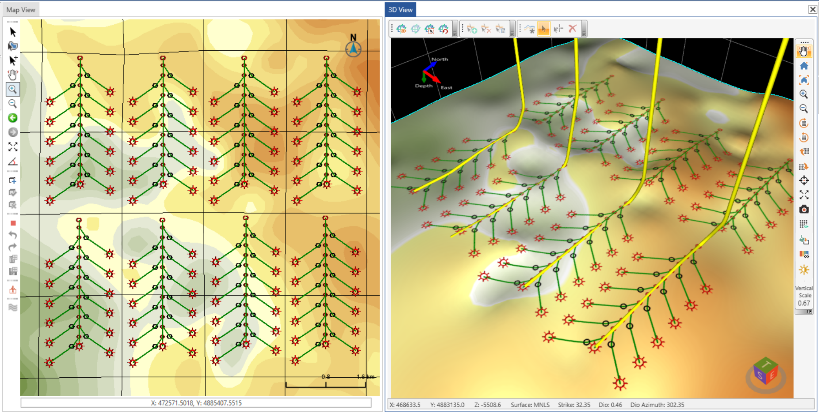The image size is (819, 413).
Task: Click the red X delete icon in 3D toolbar
Action: pyautogui.click(x=573, y=29)
